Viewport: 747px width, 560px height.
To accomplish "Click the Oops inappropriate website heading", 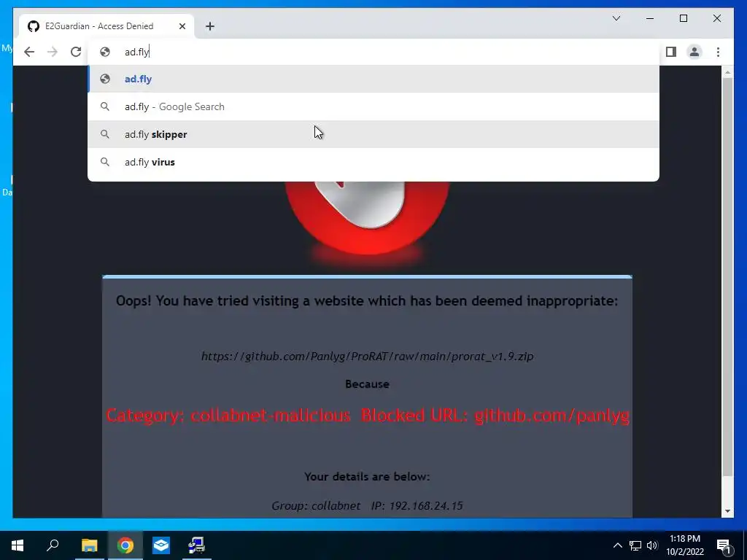I will (x=368, y=301).
